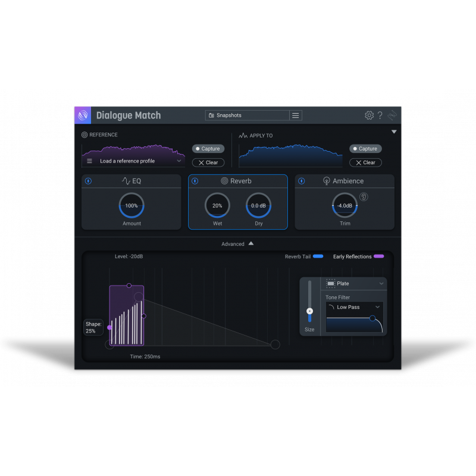Click the Reference profile list icon

tap(90, 161)
